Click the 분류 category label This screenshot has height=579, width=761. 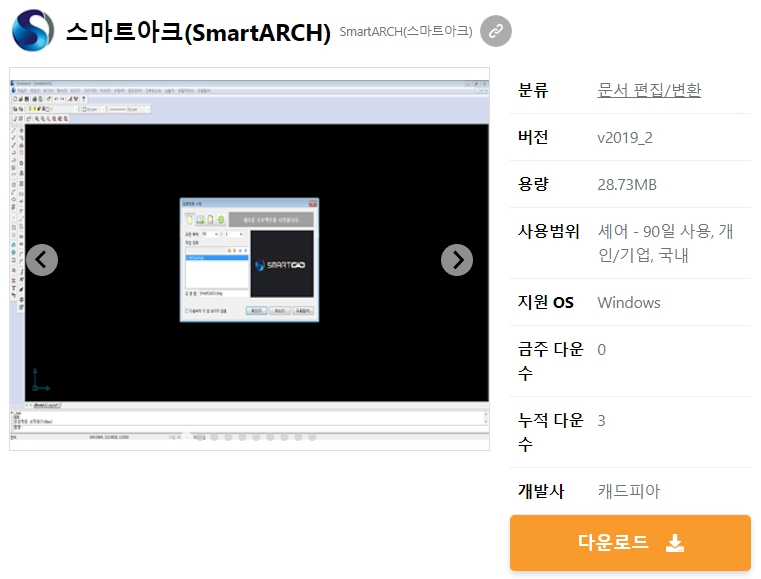point(533,90)
